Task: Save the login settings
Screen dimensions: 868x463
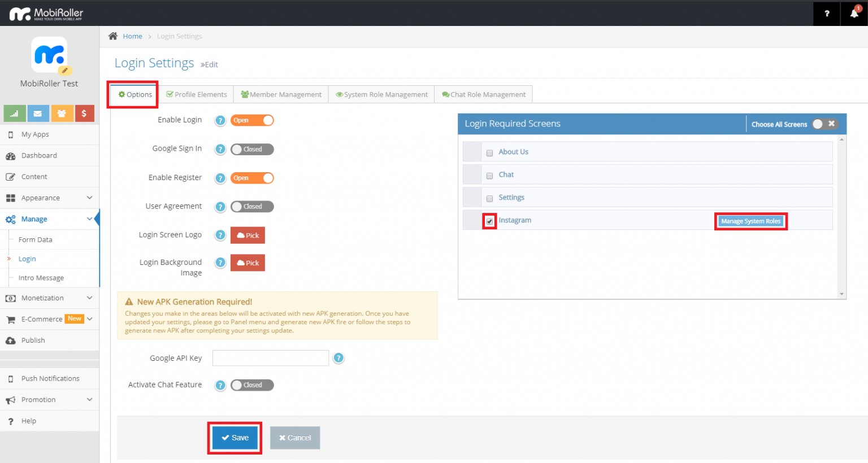Action: [x=235, y=438]
